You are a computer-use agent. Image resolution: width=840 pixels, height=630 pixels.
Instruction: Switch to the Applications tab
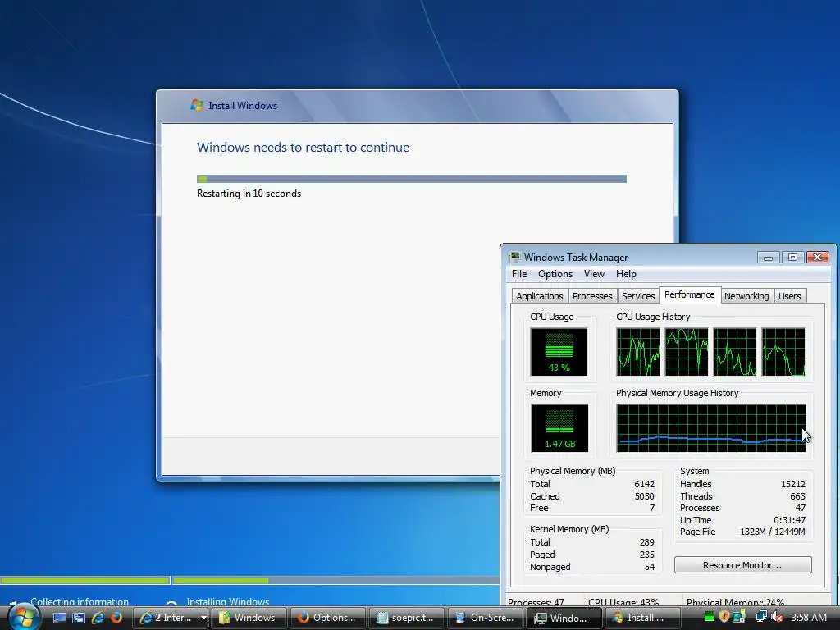click(540, 296)
